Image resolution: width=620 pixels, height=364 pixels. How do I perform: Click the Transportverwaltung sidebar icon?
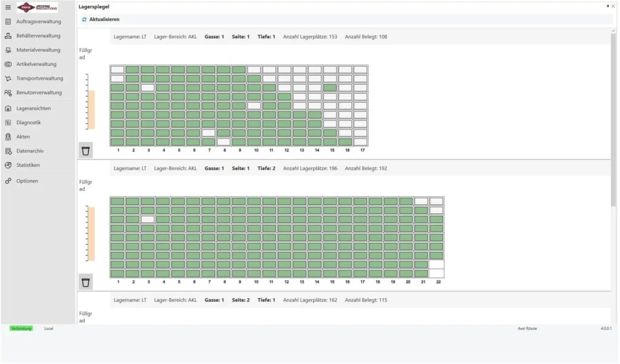[x=8, y=79]
